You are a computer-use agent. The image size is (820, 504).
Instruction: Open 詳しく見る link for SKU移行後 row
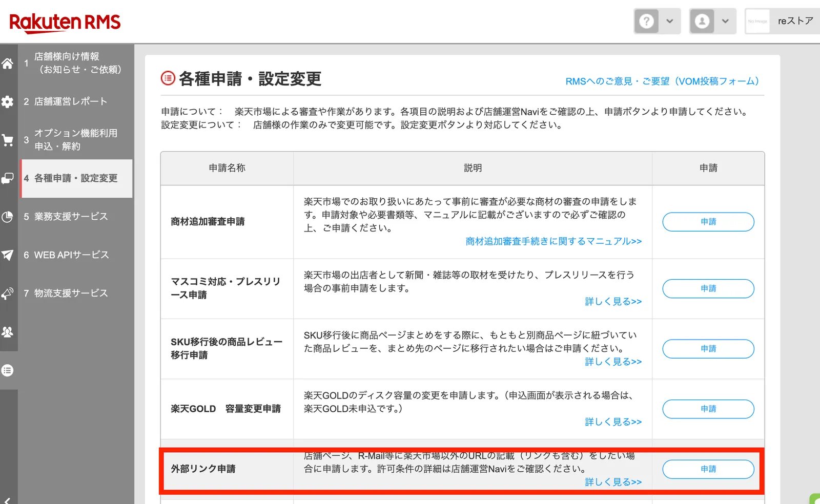pos(613,362)
